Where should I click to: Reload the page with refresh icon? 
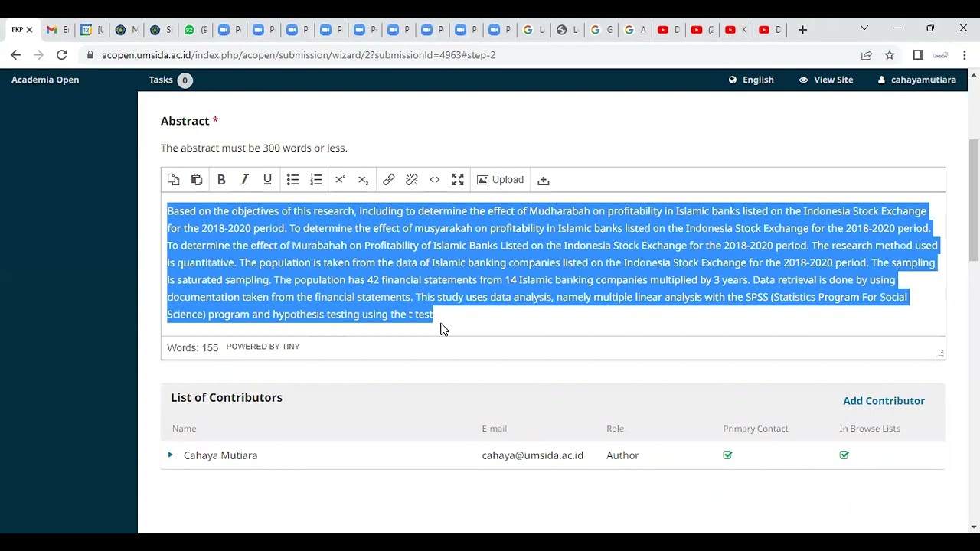pos(62,55)
